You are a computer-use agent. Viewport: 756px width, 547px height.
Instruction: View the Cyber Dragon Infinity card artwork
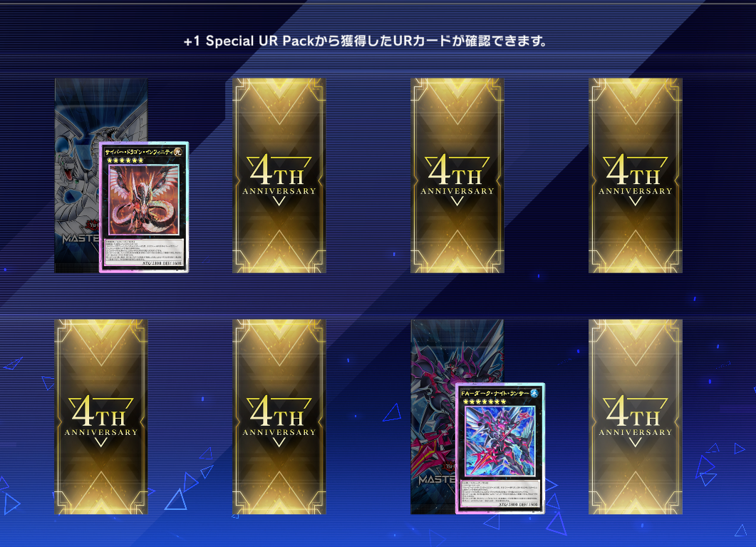pyautogui.click(x=144, y=200)
